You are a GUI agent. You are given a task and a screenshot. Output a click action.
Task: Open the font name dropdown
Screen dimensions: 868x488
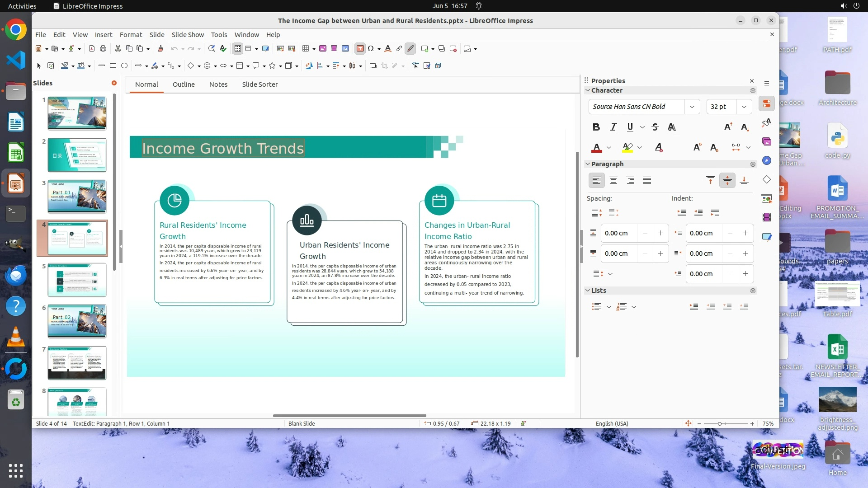[x=692, y=107]
